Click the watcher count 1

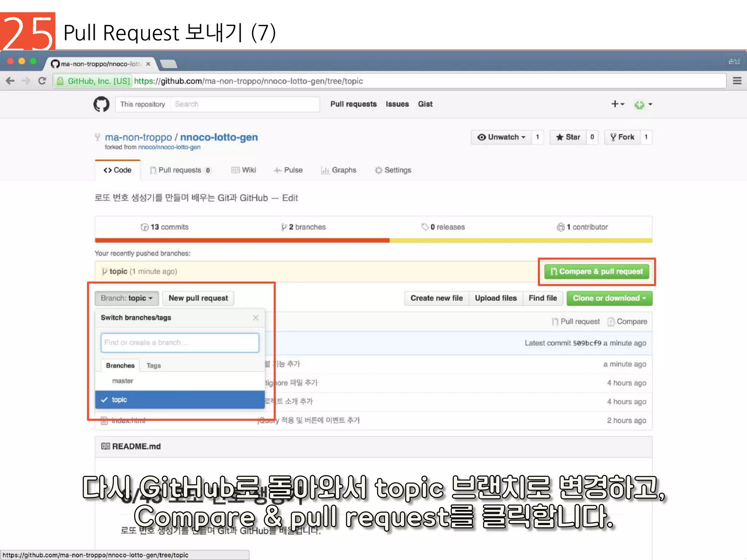click(x=537, y=137)
